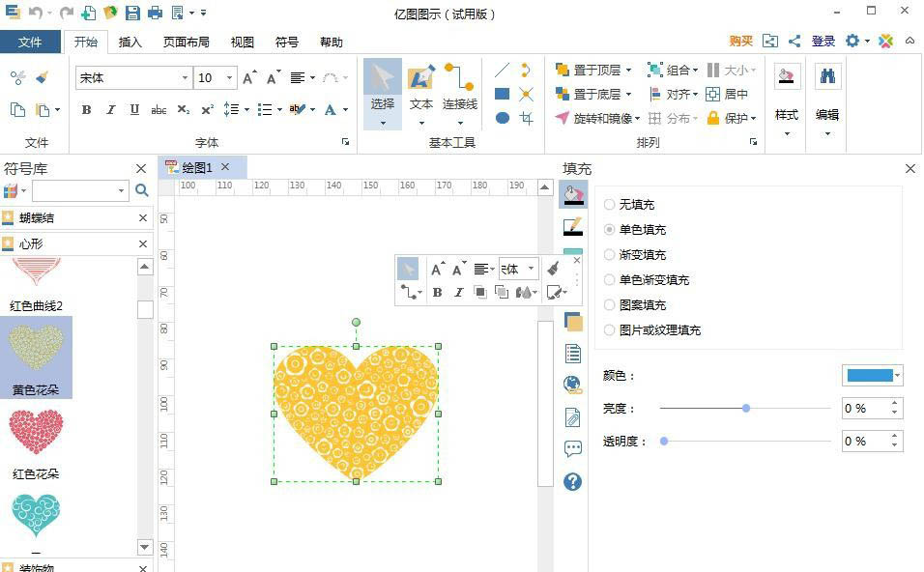The height and width of the screenshot is (572, 924).
Task: Open the hyperlink globe icon in right sidebar
Action: (572, 384)
